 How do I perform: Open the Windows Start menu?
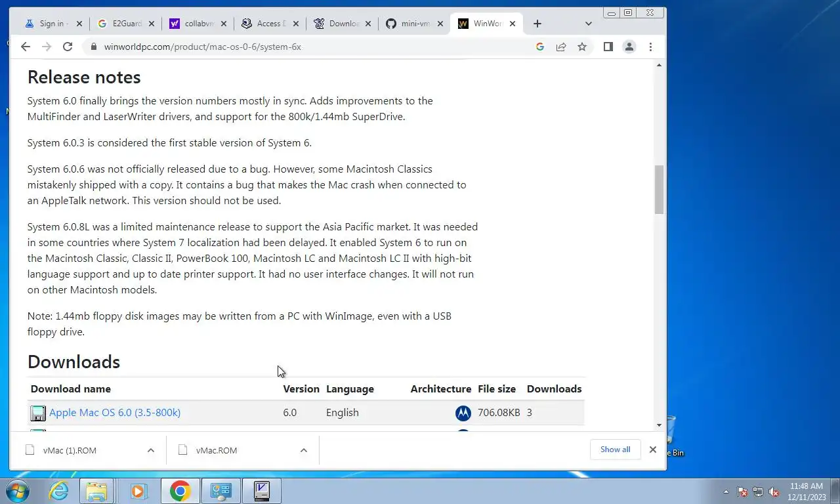point(18,491)
